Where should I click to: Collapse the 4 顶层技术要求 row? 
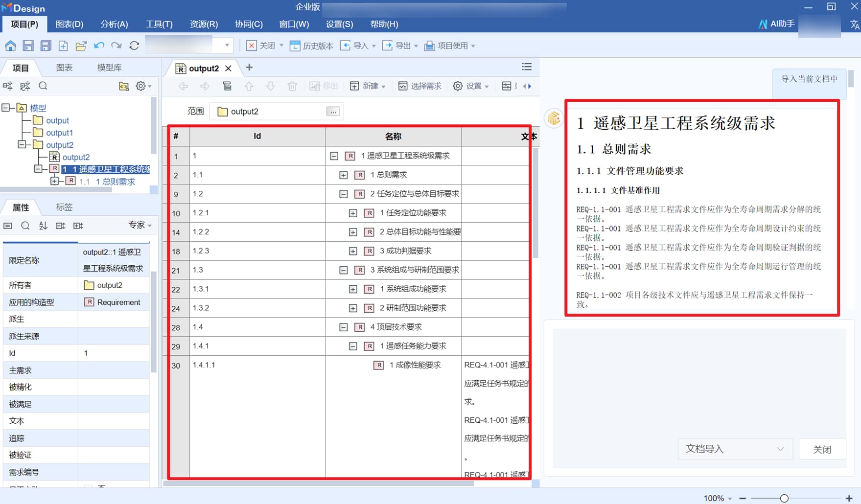pyautogui.click(x=344, y=327)
